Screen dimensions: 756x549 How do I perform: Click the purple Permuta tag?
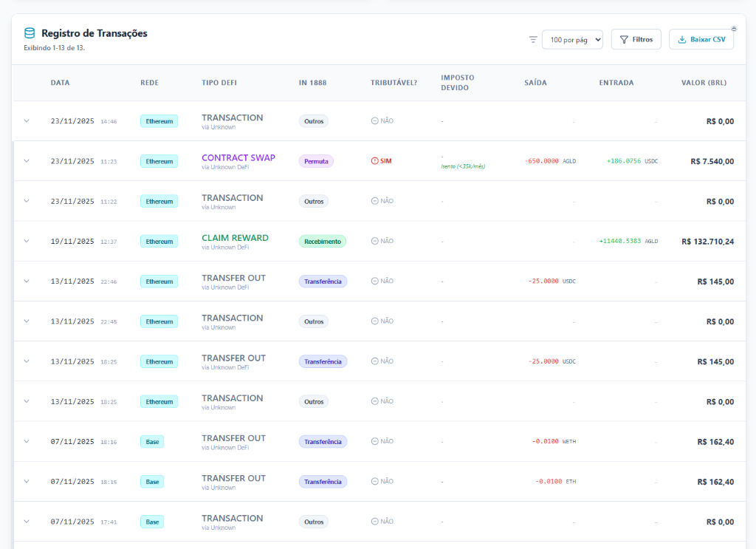click(x=316, y=161)
